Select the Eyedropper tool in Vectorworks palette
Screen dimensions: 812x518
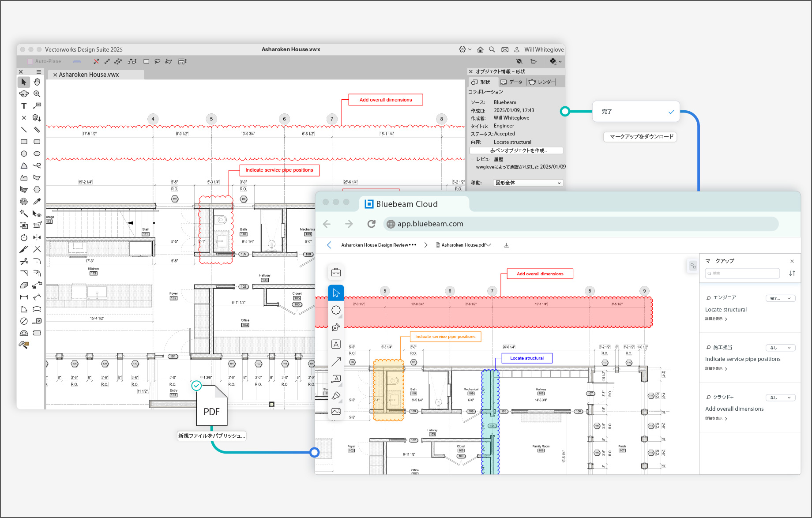[37, 202]
